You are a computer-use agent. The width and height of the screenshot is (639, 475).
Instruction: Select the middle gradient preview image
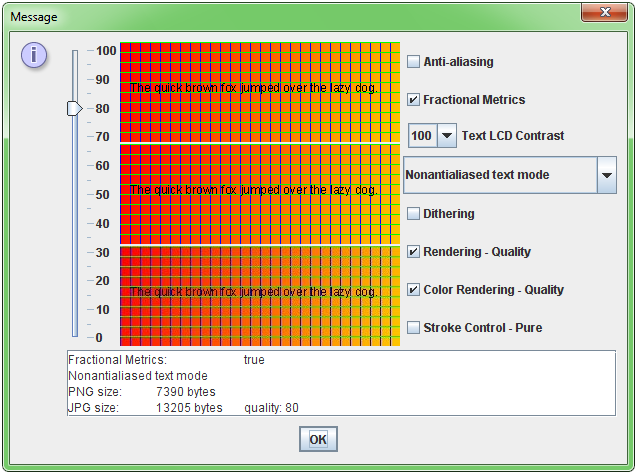pyautogui.click(x=259, y=193)
